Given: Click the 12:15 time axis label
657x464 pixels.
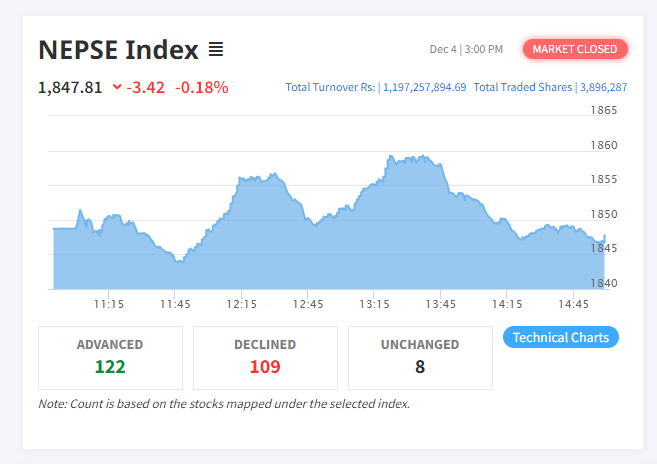Looking at the screenshot, I should point(241,304).
